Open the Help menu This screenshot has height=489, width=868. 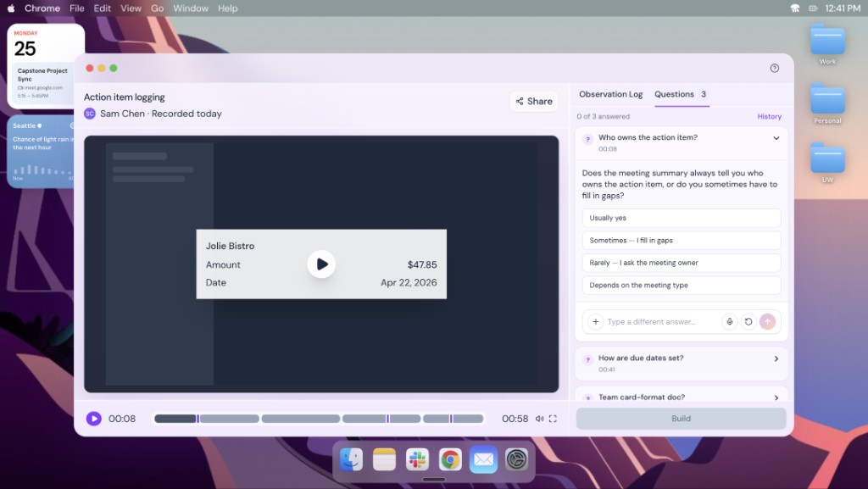tap(227, 8)
